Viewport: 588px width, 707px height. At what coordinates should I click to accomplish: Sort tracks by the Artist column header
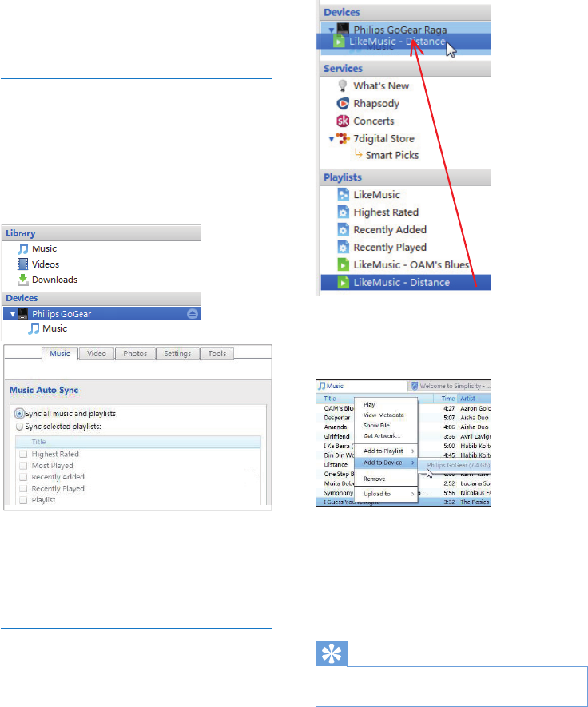coord(474,399)
